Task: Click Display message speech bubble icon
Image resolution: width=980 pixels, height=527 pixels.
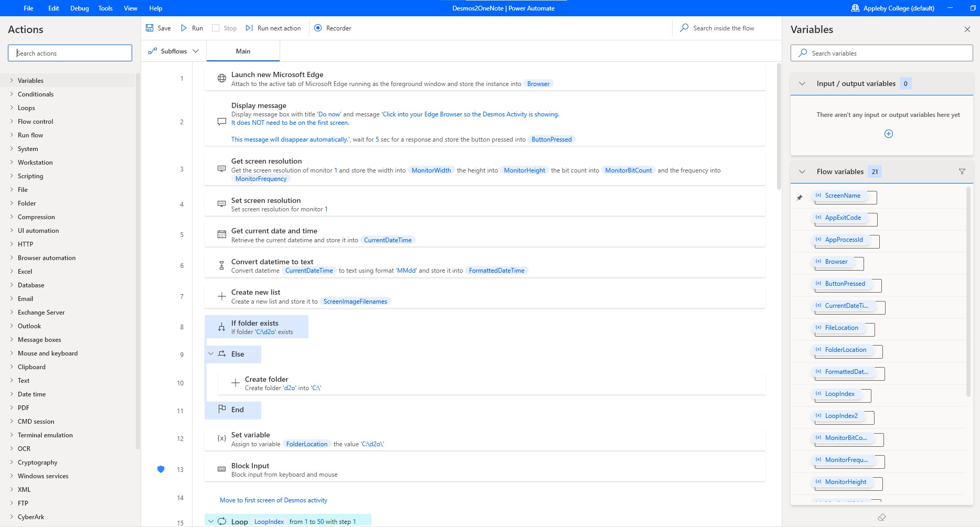Action: pyautogui.click(x=221, y=122)
